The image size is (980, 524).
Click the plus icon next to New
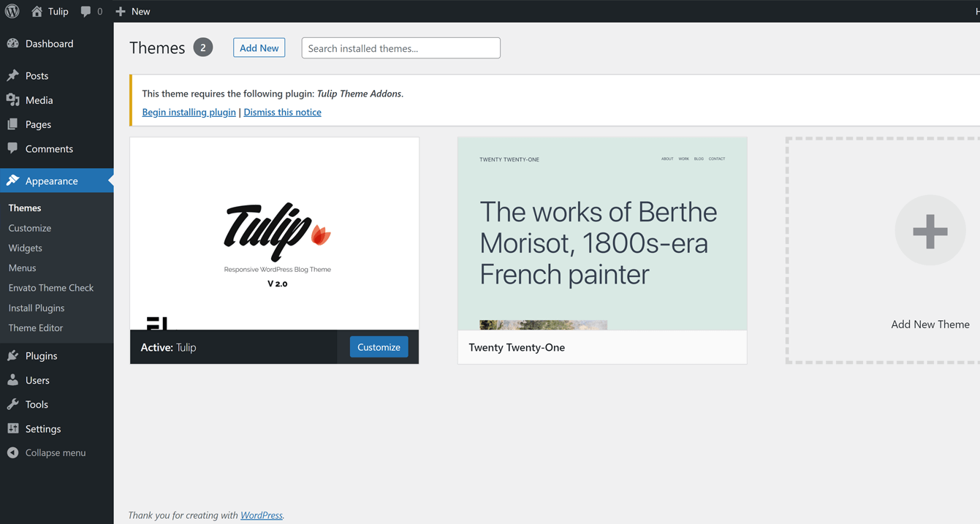click(x=121, y=11)
